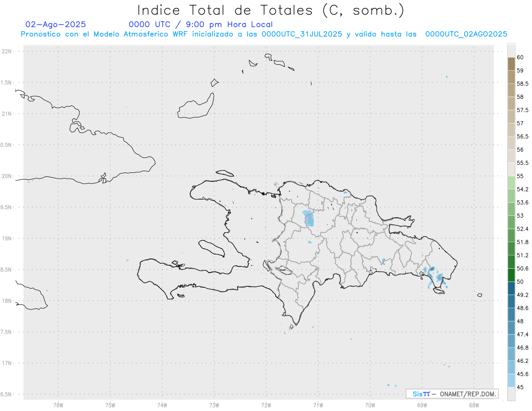Click the legend value "51.8"
Image resolution: width=532 pixels, height=411 pixels.
[x=523, y=242]
